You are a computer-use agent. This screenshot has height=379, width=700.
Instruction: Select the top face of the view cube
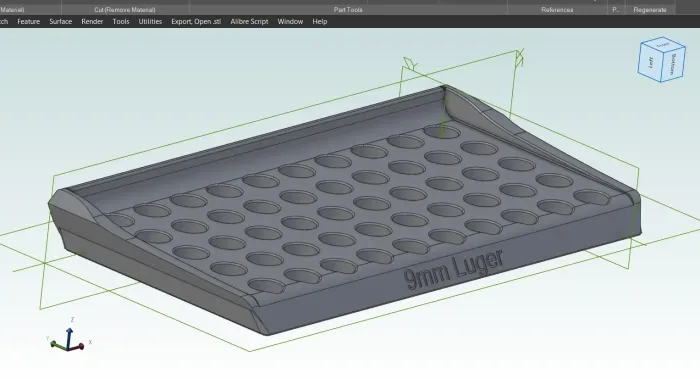coord(663,45)
